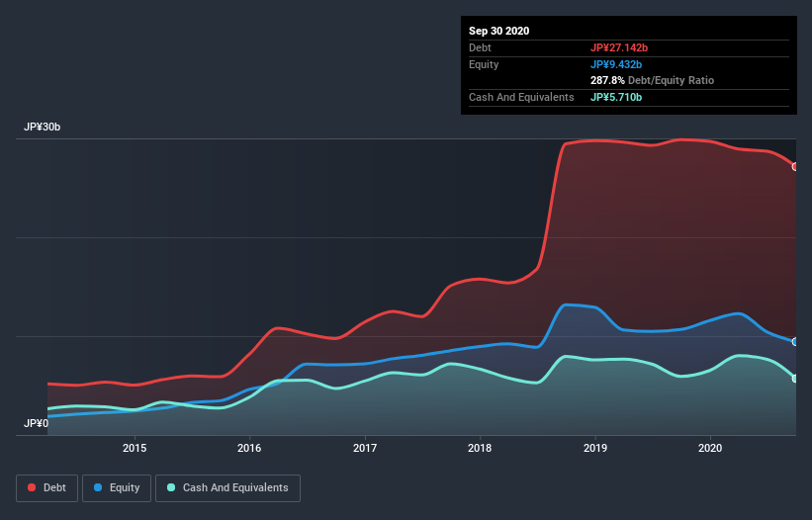Click the Debt row label in tooltip
The image size is (812, 520).
(x=480, y=47)
